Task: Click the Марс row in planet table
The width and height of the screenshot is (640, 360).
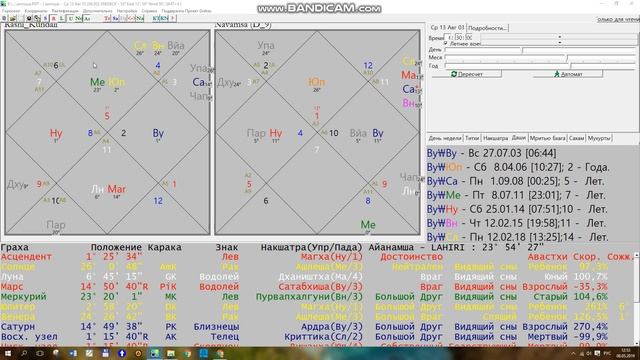Action: click(317, 287)
